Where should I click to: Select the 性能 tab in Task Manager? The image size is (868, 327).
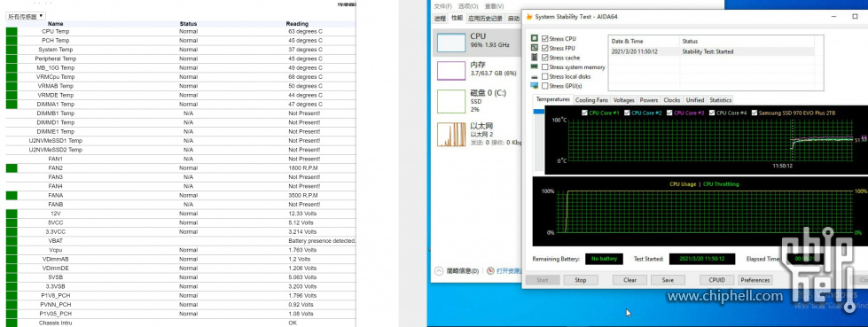pyautogui.click(x=457, y=19)
